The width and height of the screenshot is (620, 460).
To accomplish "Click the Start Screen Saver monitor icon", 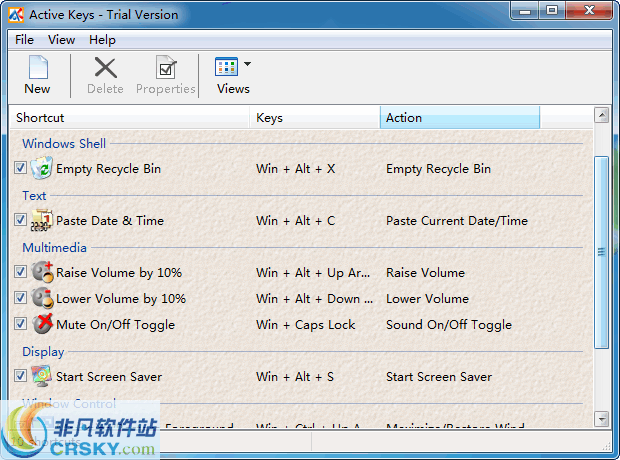I will coord(42,376).
